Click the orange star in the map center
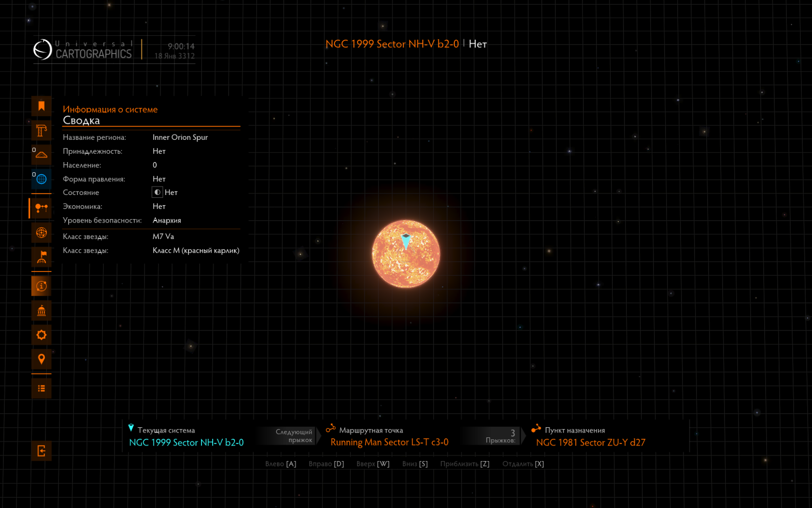 point(406,254)
